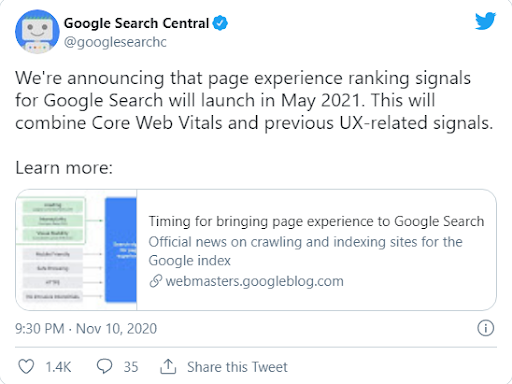
Task: Open the Google Search Central avatar
Action: click(x=37, y=32)
